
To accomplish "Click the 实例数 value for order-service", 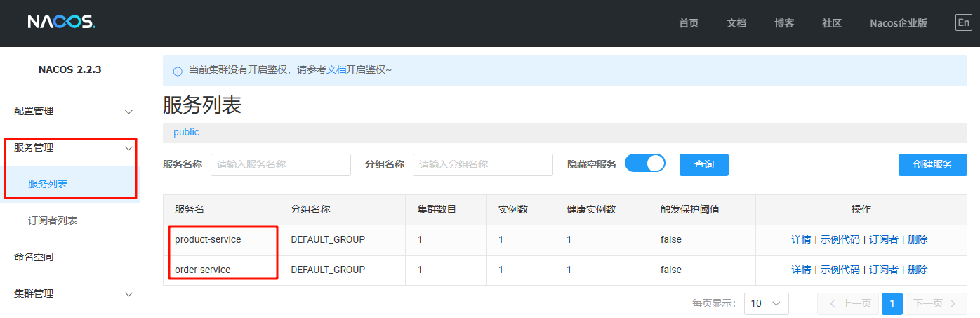I will pyautogui.click(x=501, y=270).
